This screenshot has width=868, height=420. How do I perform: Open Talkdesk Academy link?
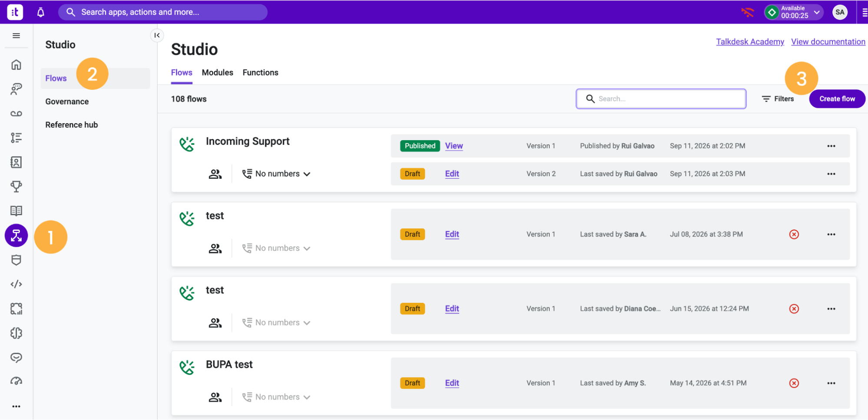point(750,42)
